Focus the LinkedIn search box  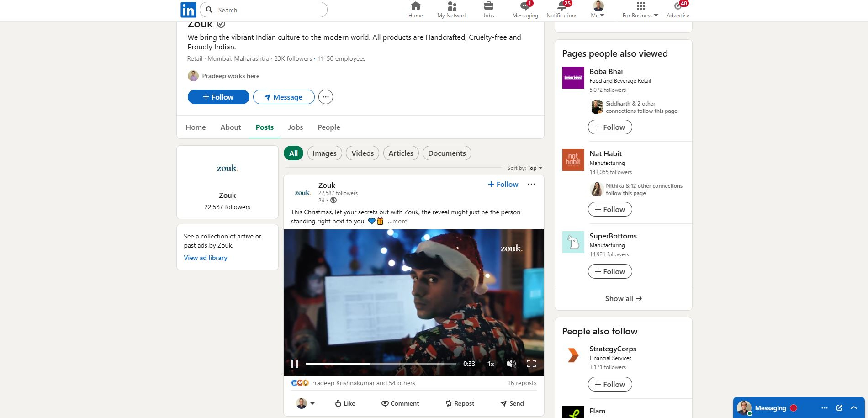tap(264, 10)
